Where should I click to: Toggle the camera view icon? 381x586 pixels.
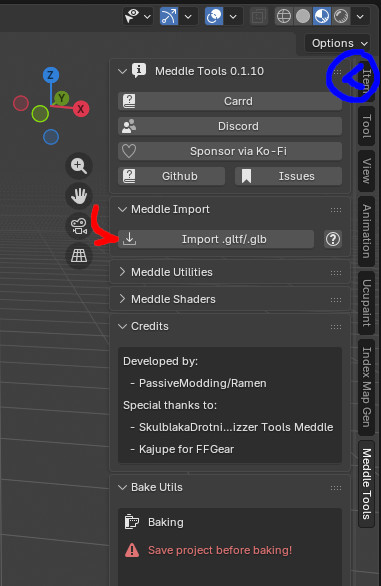79,226
